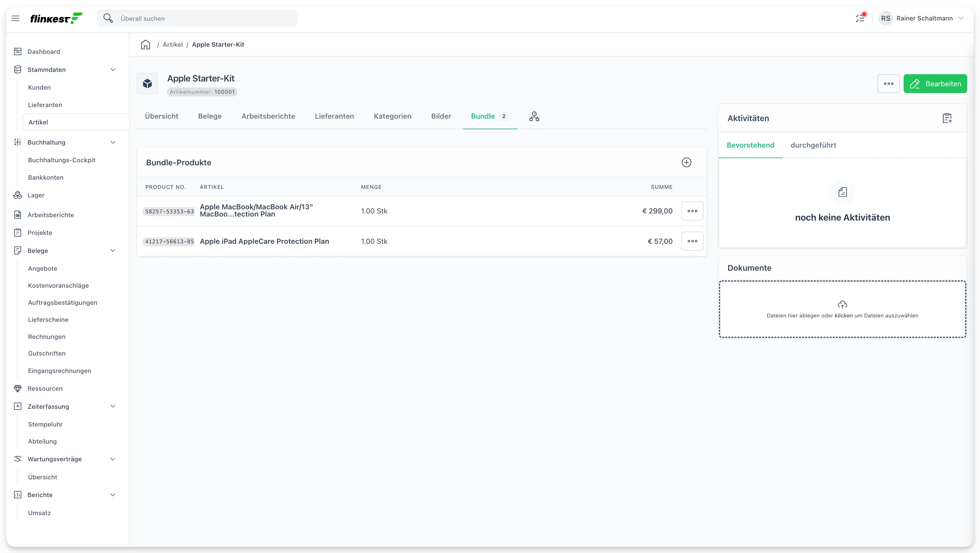Collapse the Belege section chevron
The height and width of the screenshot is (553, 980).
(112, 251)
